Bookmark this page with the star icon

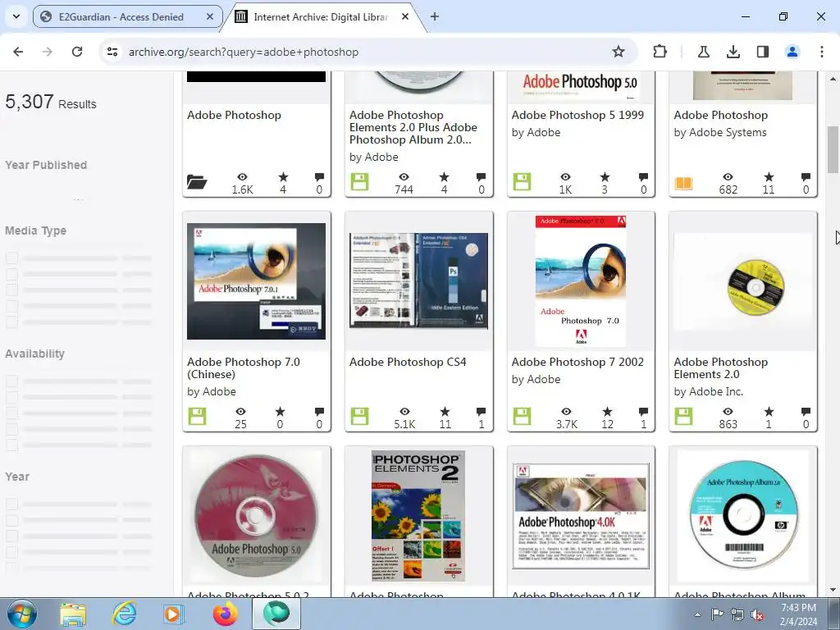click(x=619, y=52)
